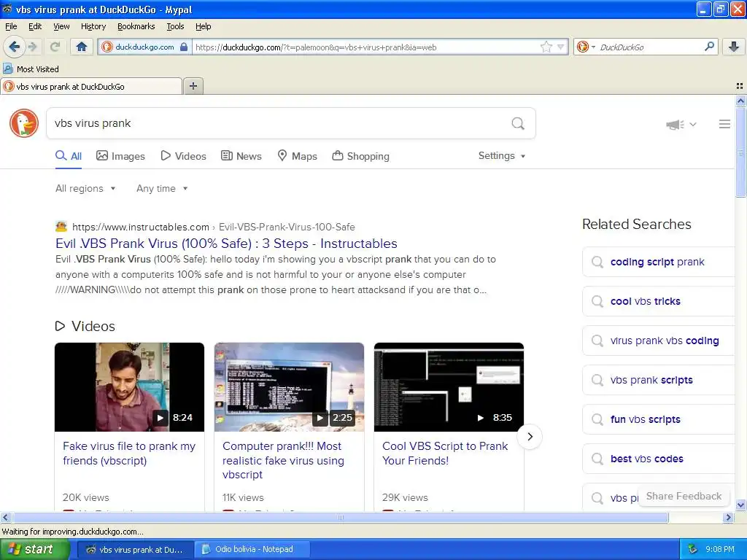The width and height of the screenshot is (747, 560).
Task: Open the search engine selector dropdown
Action: point(586,47)
